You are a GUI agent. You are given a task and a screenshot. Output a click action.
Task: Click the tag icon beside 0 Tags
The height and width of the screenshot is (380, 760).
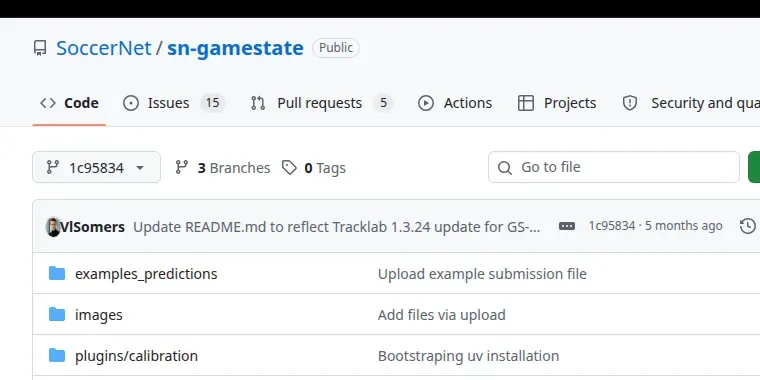click(x=289, y=168)
